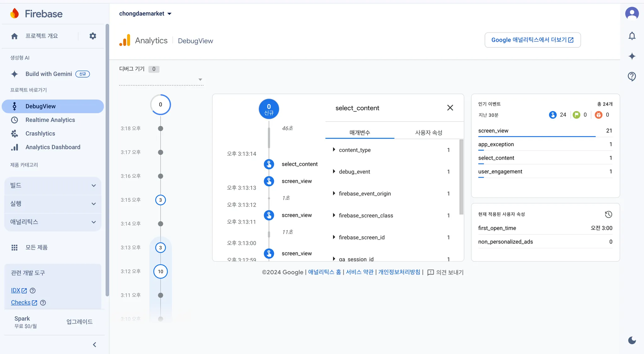
Task: Collapse the sidebar with left chevron
Action: (94, 345)
